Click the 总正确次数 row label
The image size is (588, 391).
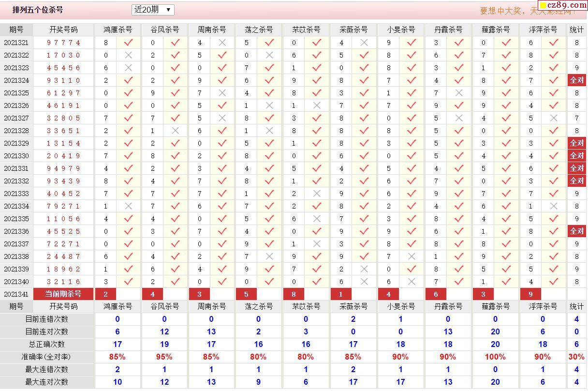coord(47,344)
